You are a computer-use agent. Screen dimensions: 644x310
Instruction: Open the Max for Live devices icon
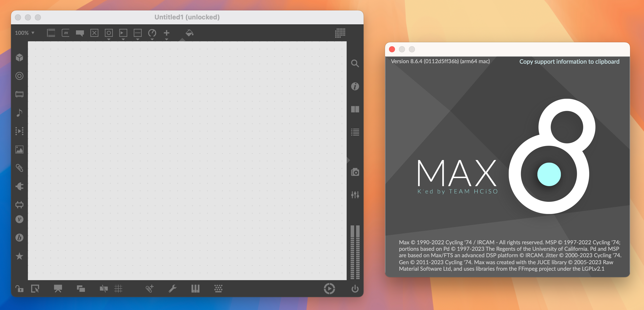point(19,205)
